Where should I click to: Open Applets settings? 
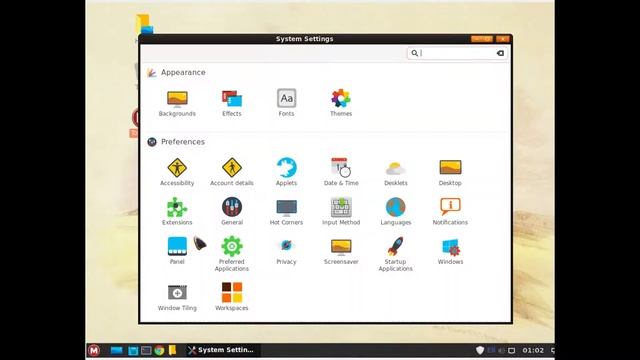point(286,172)
